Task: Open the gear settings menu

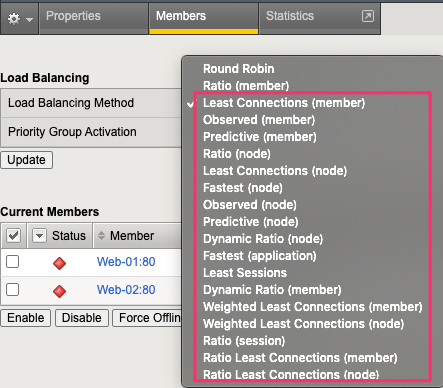Action: click(14, 19)
